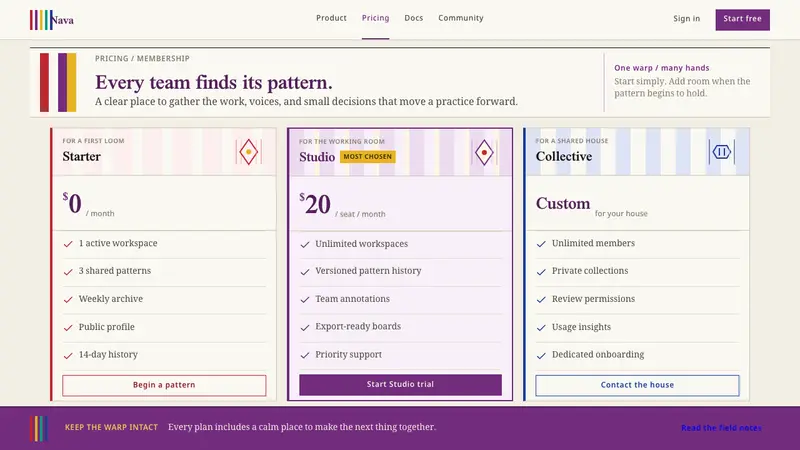Image resolution: width=800 pixels, height=450 pixels.
Task: Click the checkmark beside Public profile
Action: point(68,328)
